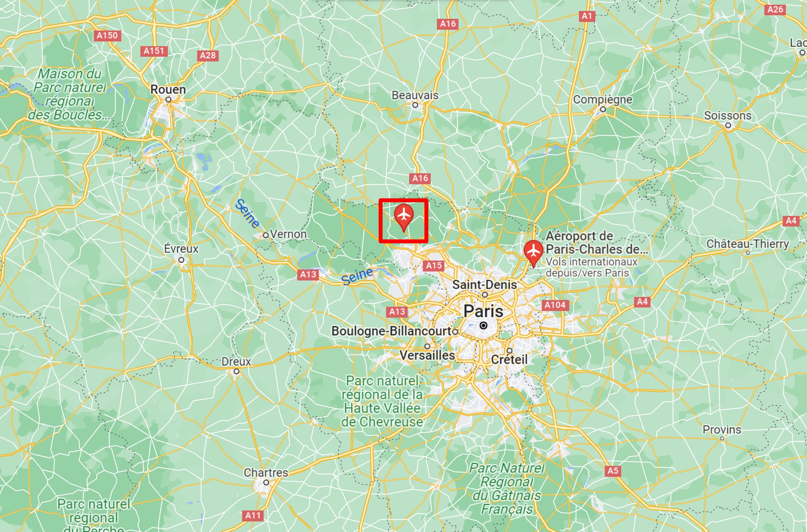Click the Saint-Denis label
This screenshot has height=532, width=807.
click(x=485, y=285)
